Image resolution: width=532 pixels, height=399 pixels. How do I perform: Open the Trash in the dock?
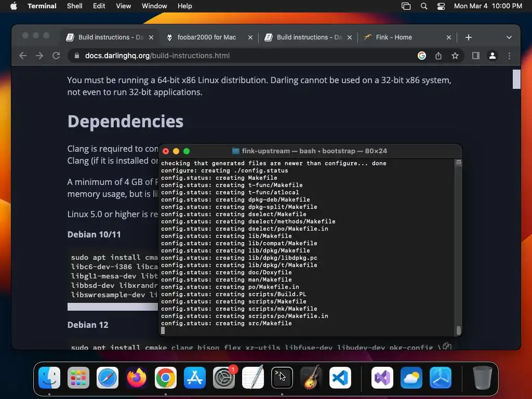tap(483, 377)
